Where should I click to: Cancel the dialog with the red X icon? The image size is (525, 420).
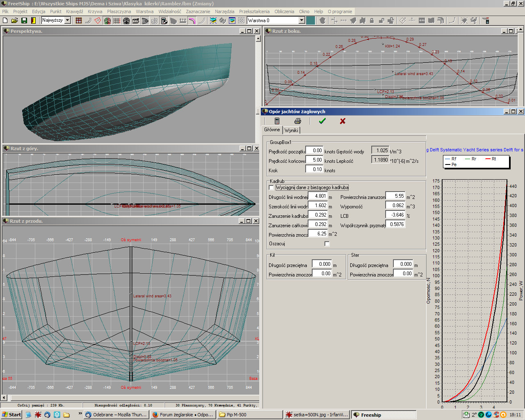[342, 121]
